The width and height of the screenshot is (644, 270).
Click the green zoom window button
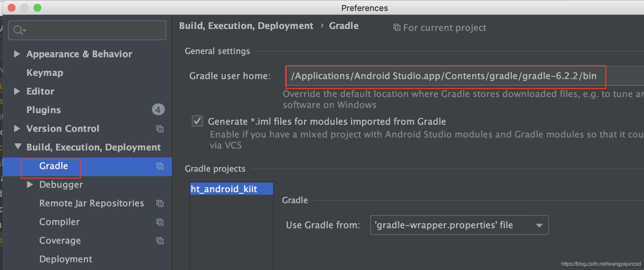point(37,8)
